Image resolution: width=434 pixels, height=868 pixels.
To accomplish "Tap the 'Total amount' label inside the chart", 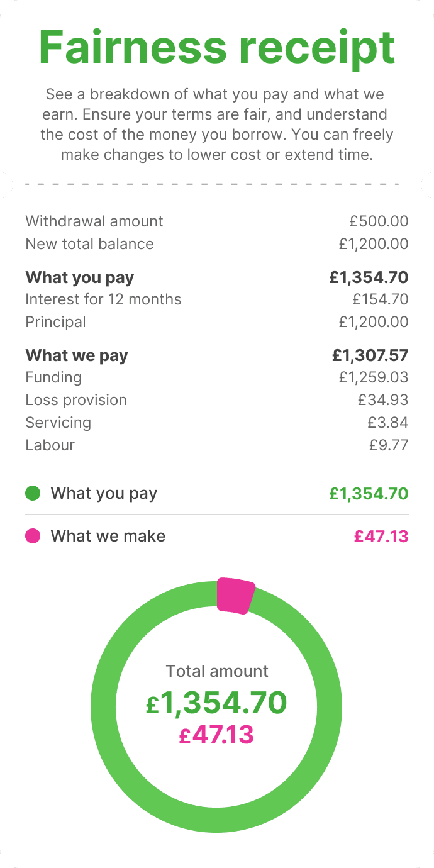I will [217, 671].
